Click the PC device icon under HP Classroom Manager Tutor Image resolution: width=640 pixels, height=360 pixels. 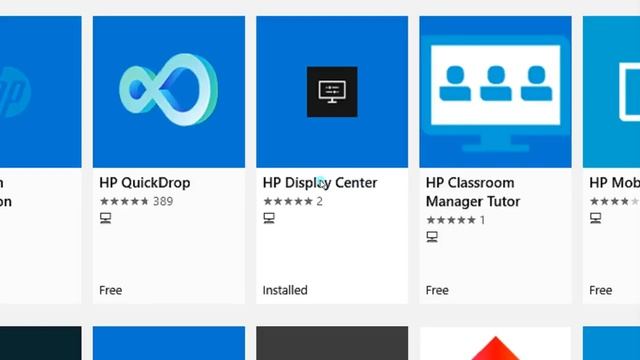click(432, 237)
